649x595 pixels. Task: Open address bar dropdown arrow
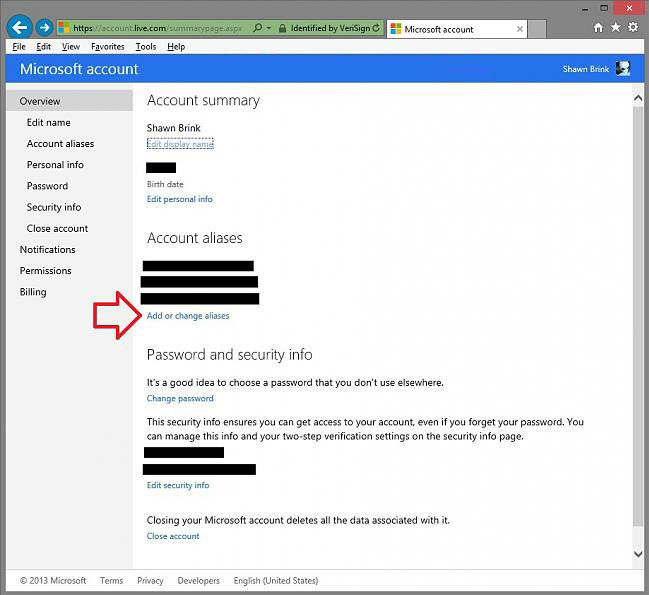coord(269,28)
